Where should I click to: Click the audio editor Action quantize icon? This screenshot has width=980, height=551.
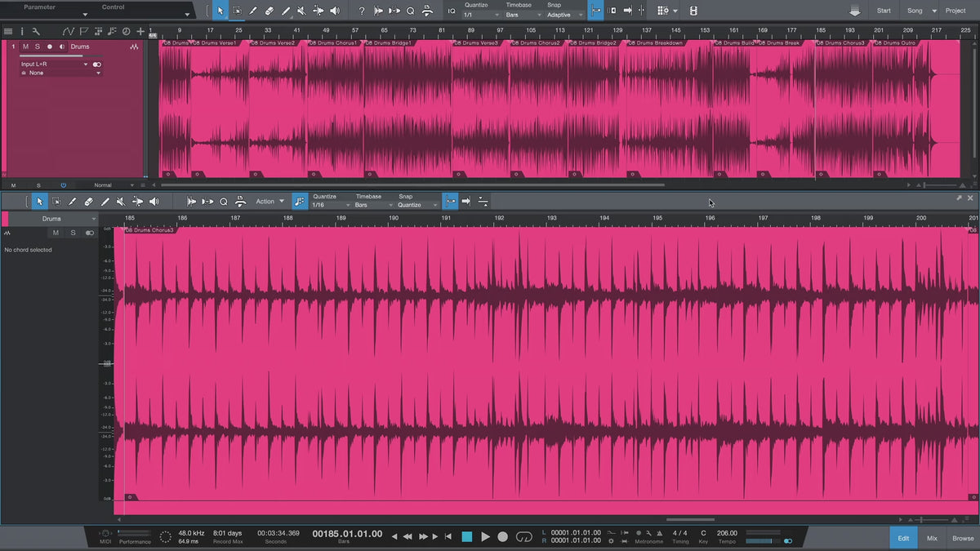[300, 201]
